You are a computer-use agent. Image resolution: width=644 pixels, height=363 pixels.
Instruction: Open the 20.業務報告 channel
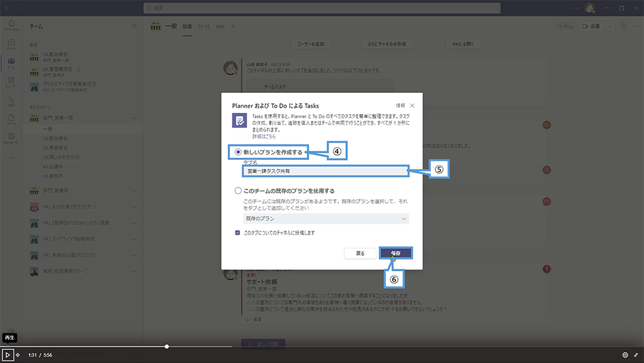pos(55,148)
